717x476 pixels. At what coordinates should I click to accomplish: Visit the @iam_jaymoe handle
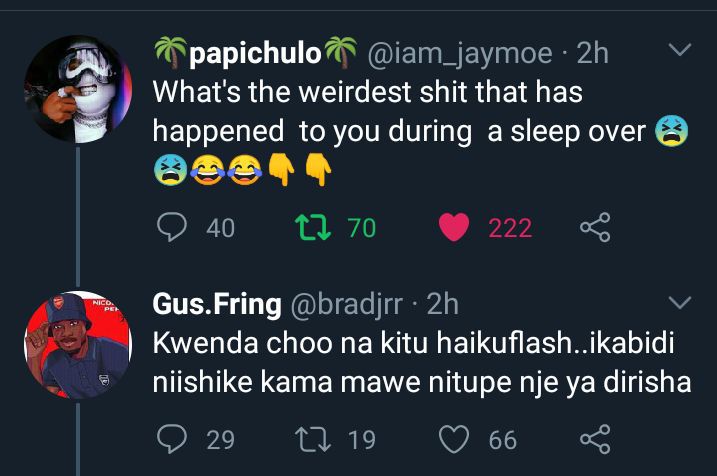460,54
